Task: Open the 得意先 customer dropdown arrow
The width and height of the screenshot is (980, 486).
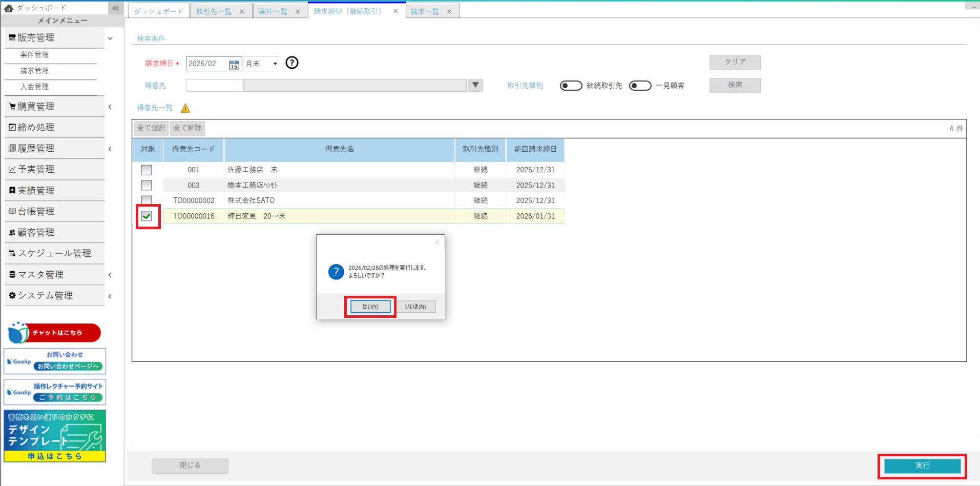Action: pos(475,85)
